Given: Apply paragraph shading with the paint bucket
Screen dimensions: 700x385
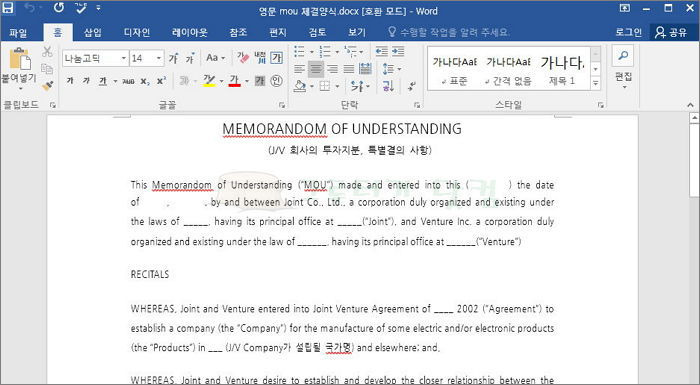Looking at the screenshot, I should pos(300,86).
